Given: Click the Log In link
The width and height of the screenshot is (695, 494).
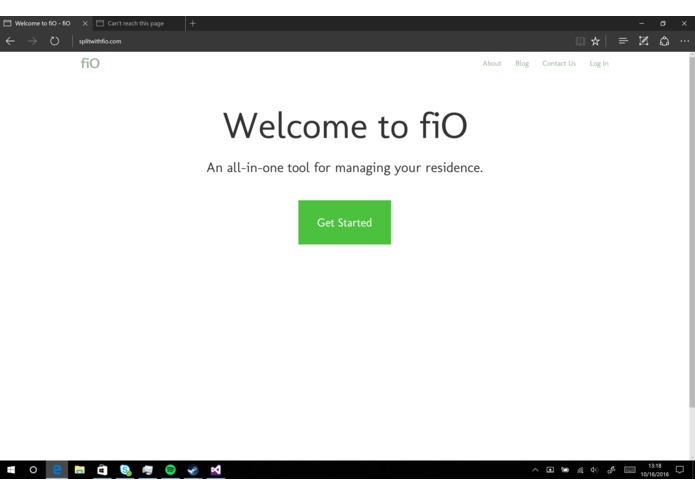Looking at the screenshot, I should pyautogui.click(x=599, y=63).
